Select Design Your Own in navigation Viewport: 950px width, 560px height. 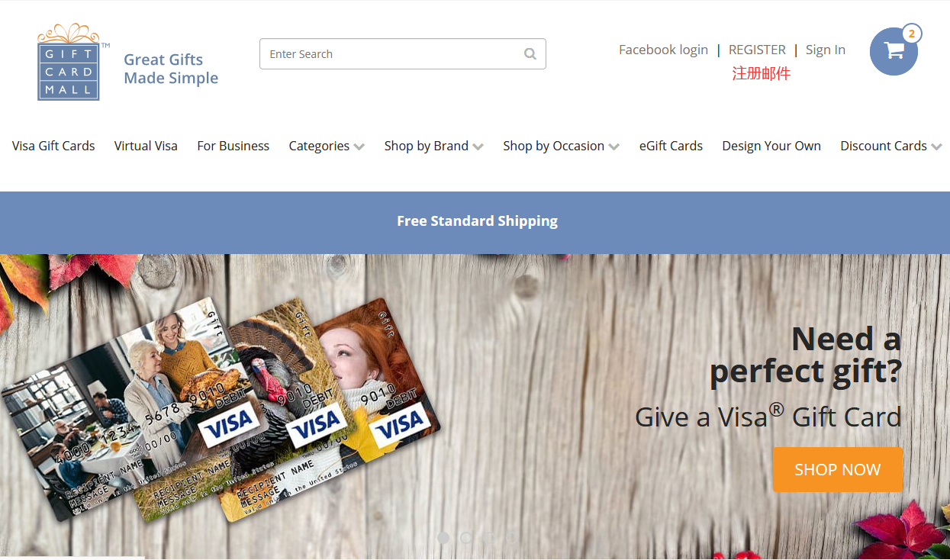[x=771, y=146]
